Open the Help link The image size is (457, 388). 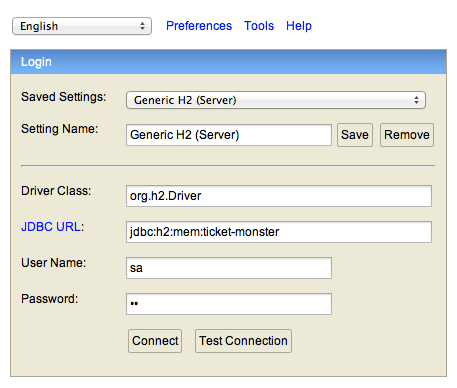(x=299, y=26)
